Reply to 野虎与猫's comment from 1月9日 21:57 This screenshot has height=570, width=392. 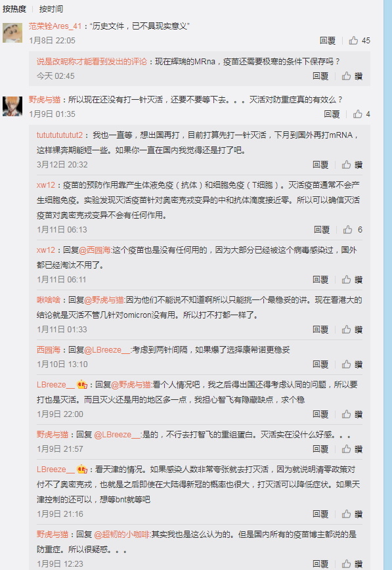click(320, 449)
